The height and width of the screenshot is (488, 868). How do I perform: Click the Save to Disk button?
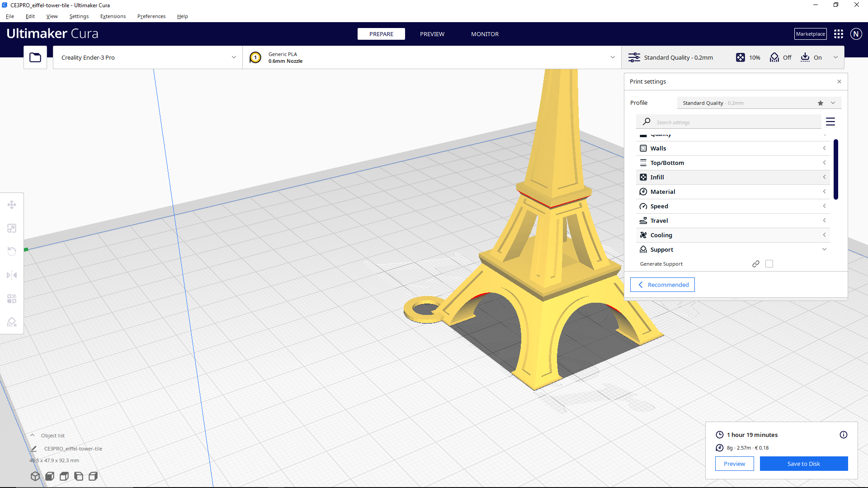coord(804,464)
